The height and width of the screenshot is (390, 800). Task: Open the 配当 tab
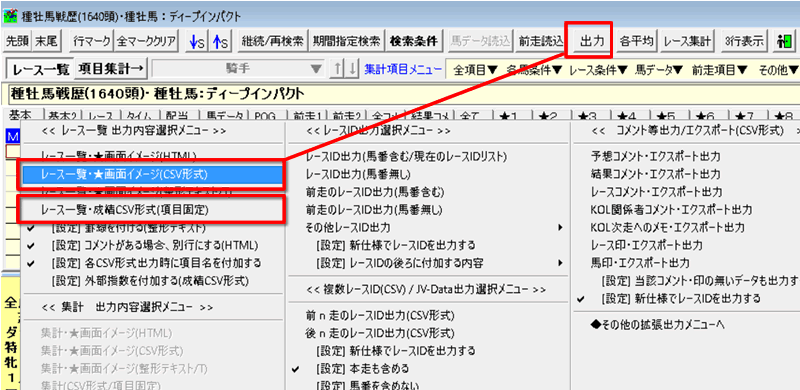click(x=177, y=116)
